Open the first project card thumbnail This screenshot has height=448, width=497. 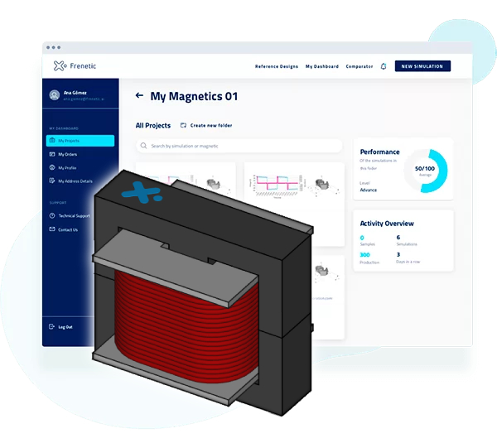pyautogui.click(x=186, y=176)
